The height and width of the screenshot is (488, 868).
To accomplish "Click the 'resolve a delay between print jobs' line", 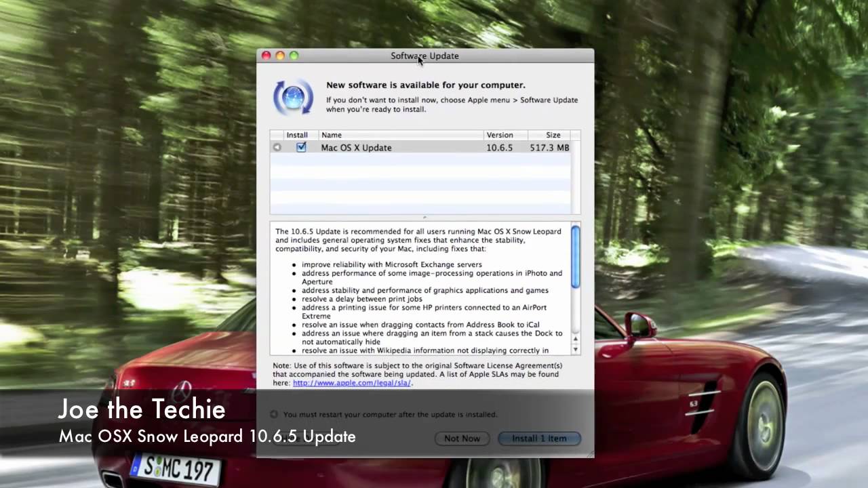I will (x=362, y=299).
